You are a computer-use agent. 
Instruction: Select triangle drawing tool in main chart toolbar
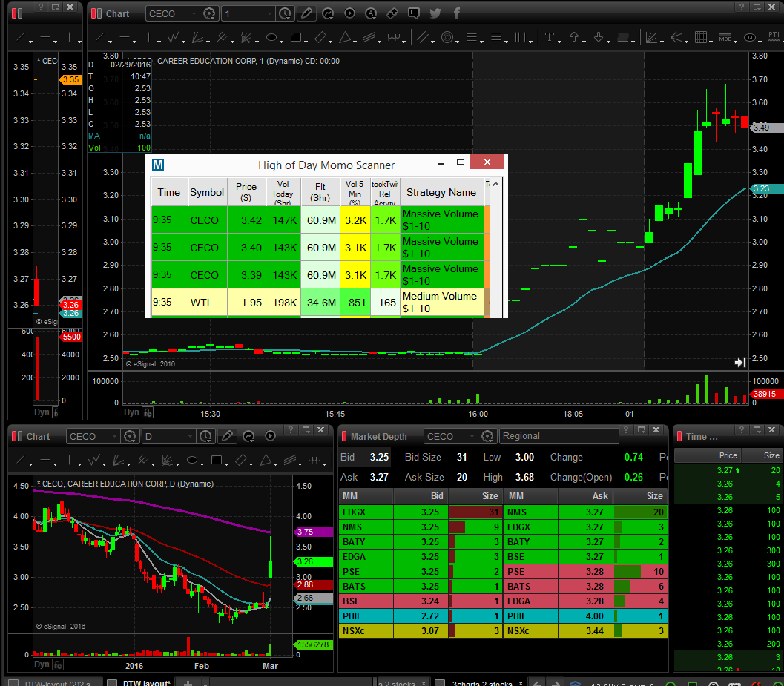(344, 37)
